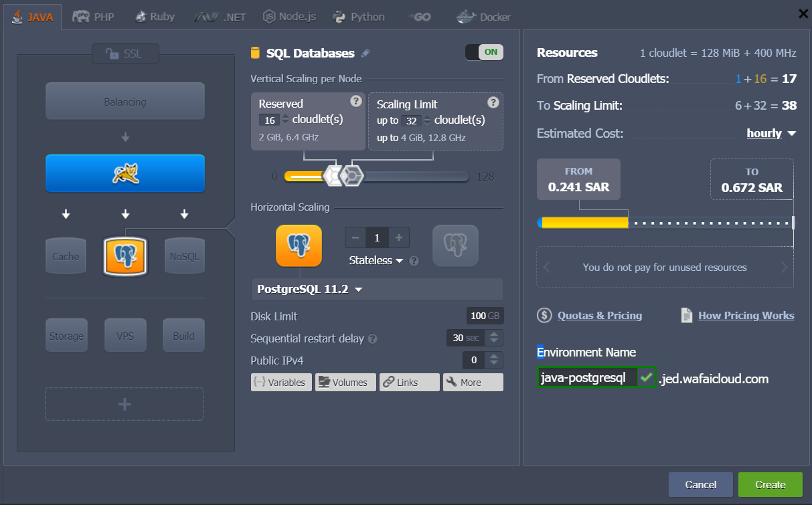
Task: Open the Stateless scaling mode dropdown
Action: click(x=377, y=260)
